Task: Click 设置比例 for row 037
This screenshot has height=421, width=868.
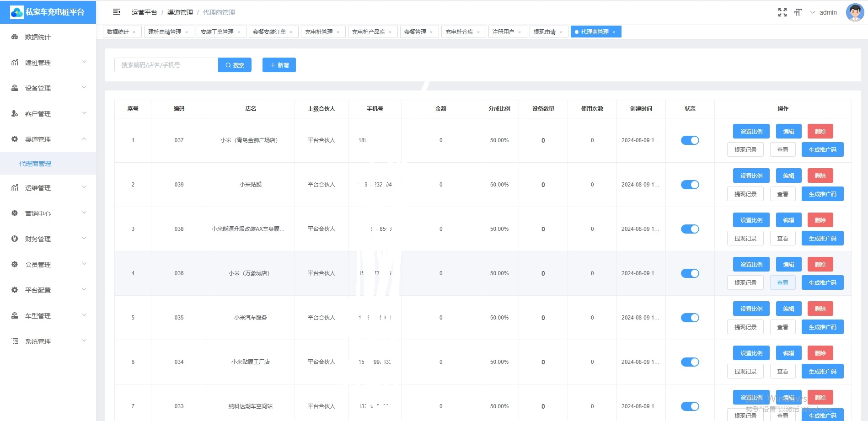Action: coord(751,132)
